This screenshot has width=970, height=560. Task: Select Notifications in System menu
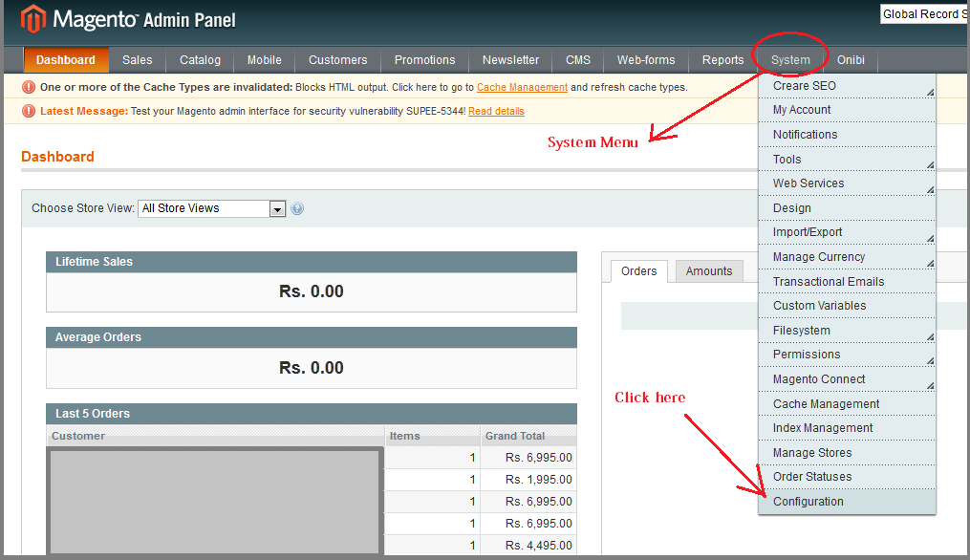(847, 135)
